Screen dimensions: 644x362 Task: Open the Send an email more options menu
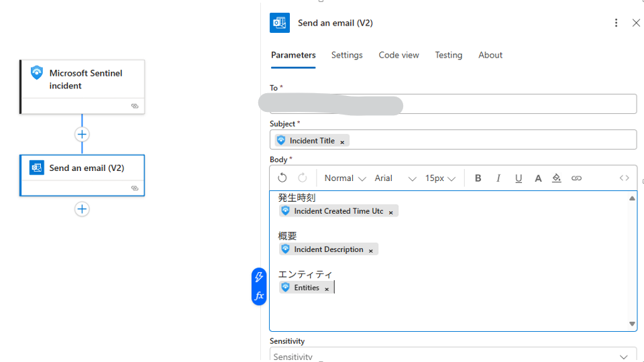pos(616,23)
